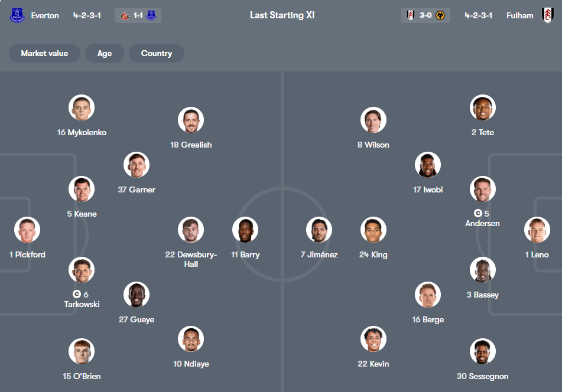Image resolution: width=562 pixels, height=392 pixels.
Task: Click the name label 18 Grealish
Action: pos(191,145)
